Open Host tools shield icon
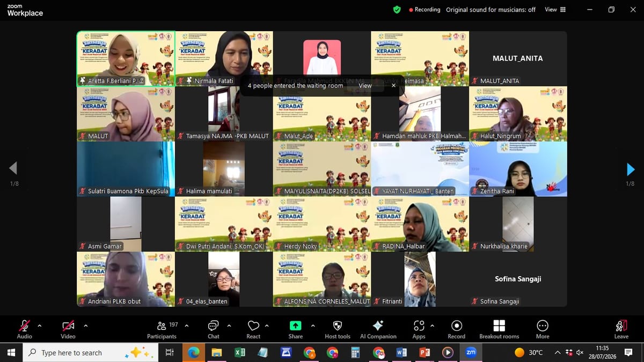Viewport: 644px width, 362px height. 338,329
